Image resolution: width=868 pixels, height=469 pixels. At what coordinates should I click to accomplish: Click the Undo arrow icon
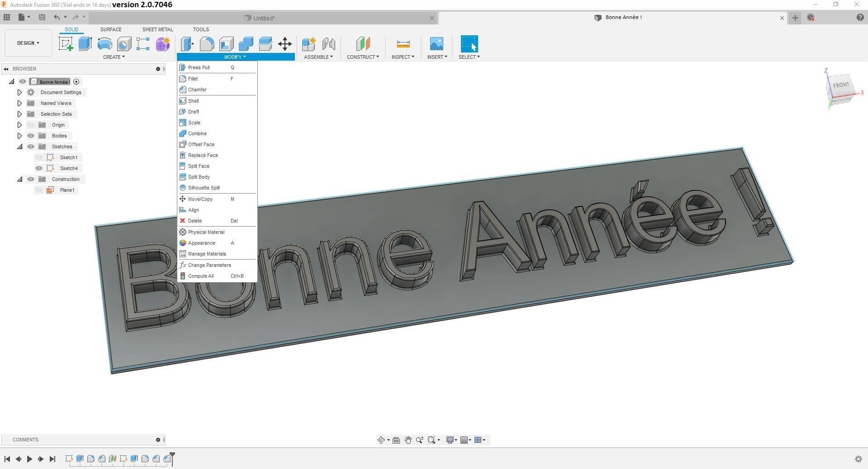pos(57,17)
